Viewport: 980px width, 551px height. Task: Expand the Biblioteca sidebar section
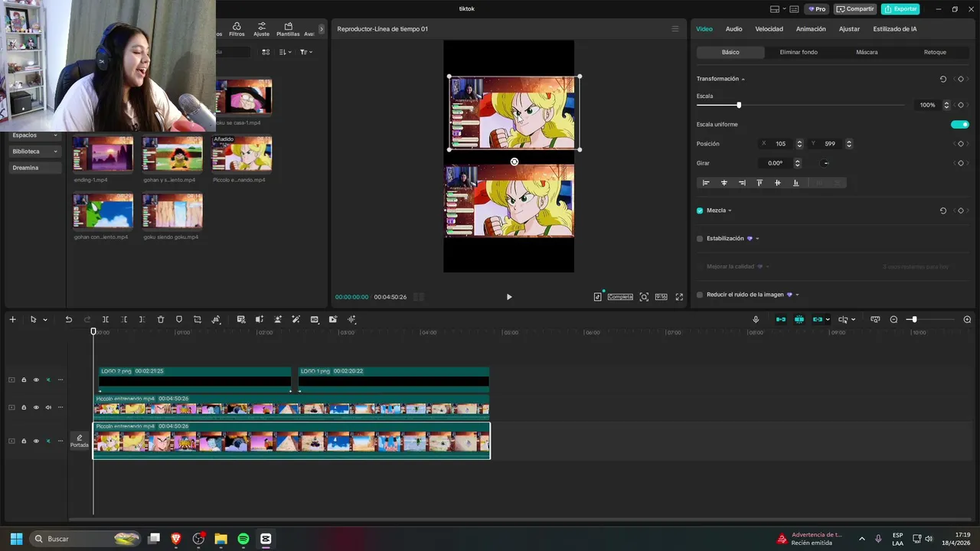[x=55, y=152]
